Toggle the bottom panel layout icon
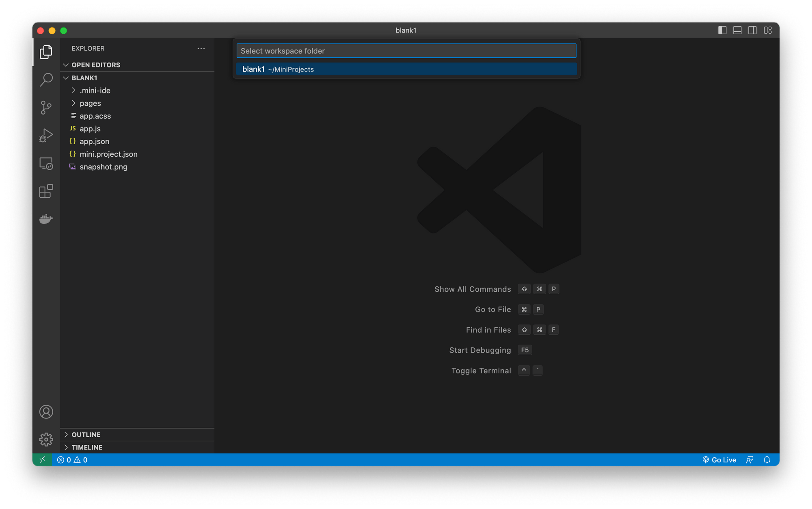The height and width of the screenshot is (509, 812). pyautogui.click(x=737, y=30)
